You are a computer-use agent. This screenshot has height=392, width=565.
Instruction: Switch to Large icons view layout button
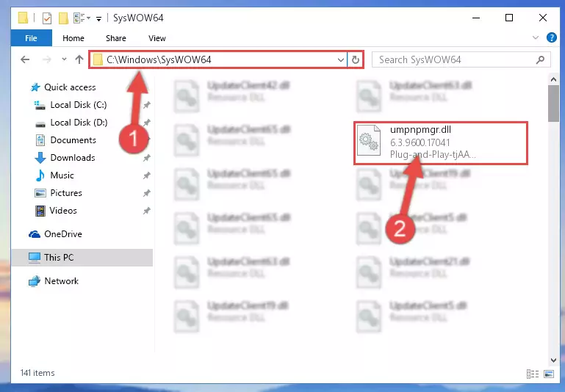tap(549, 374)
